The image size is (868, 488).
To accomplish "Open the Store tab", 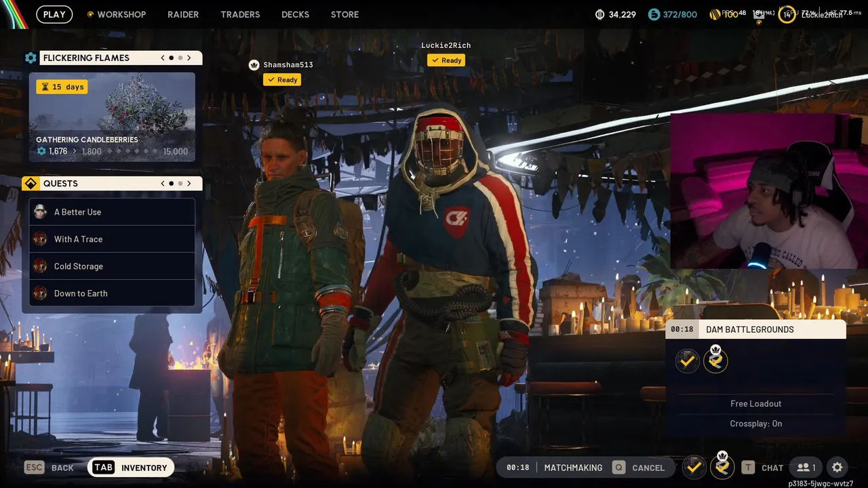I will point(344,14).
